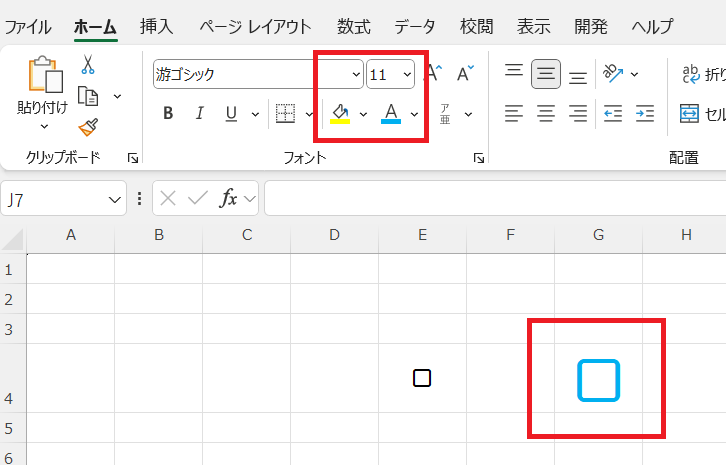The height and width of the screenshot is (465, 726).
Task: Open the 游ゴシック font name dropdown
Action: (356, 74)
